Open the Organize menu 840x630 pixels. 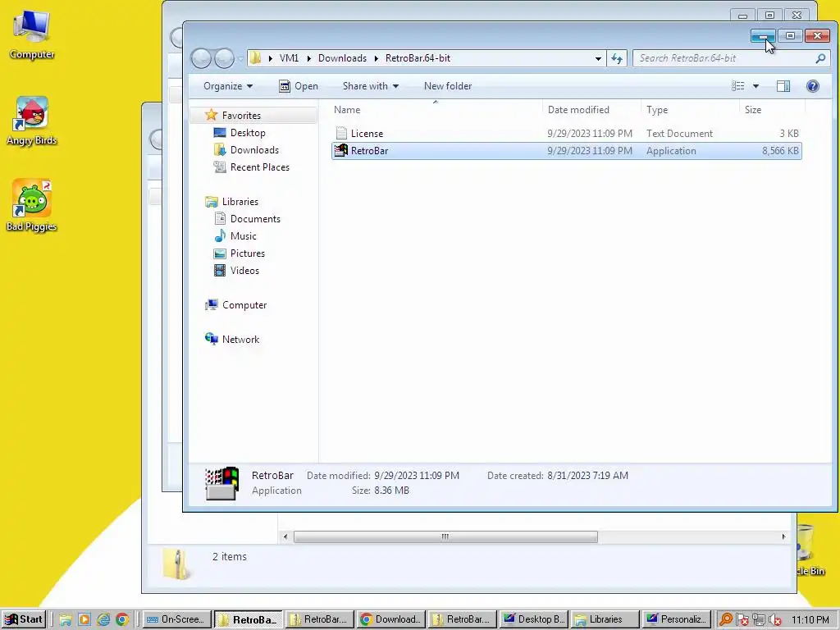pos(228,85)
